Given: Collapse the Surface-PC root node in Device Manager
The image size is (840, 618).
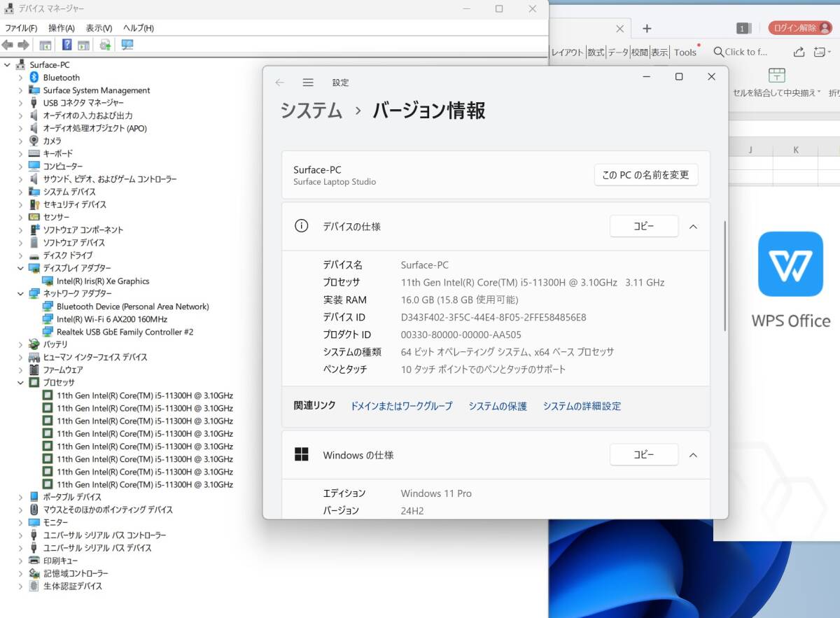Looking at the screenshot, I should click(7, 65).
